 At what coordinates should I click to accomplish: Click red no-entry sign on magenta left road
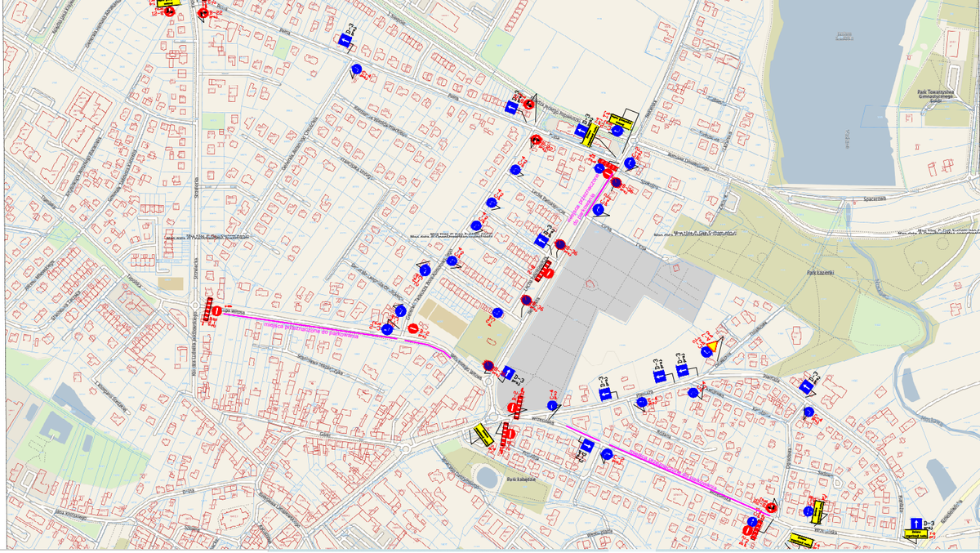point(413,329)
